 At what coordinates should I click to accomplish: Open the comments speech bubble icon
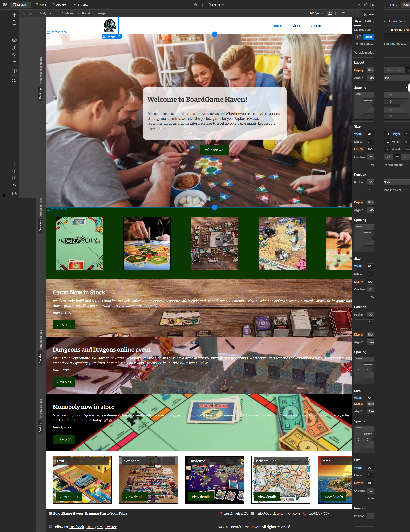[x=366, y=5]
